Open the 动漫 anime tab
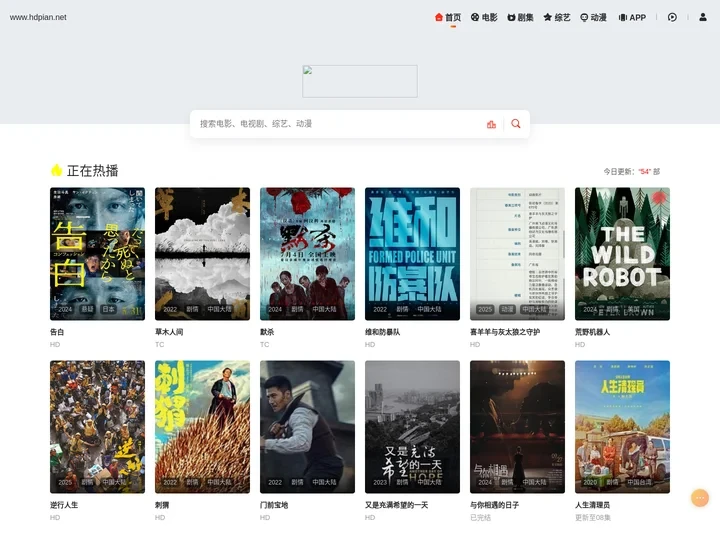 pos(593,17)
